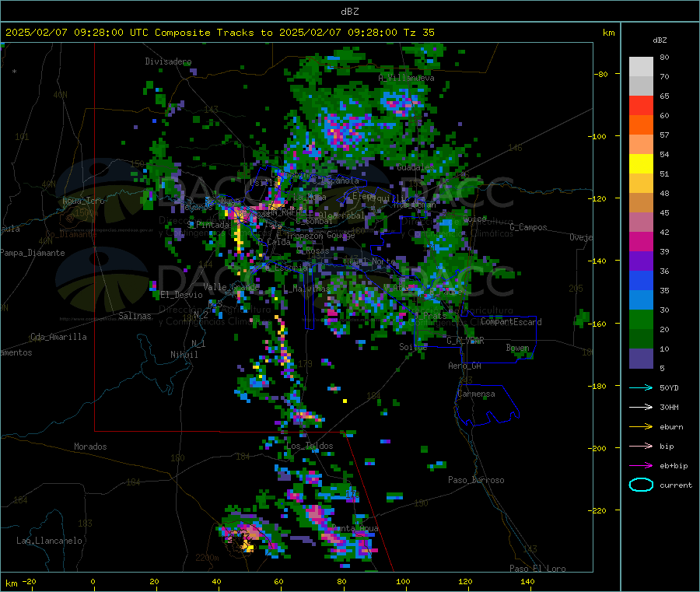
Task: Click the 'Los_Toldos' map label
Action: [310, 446]
